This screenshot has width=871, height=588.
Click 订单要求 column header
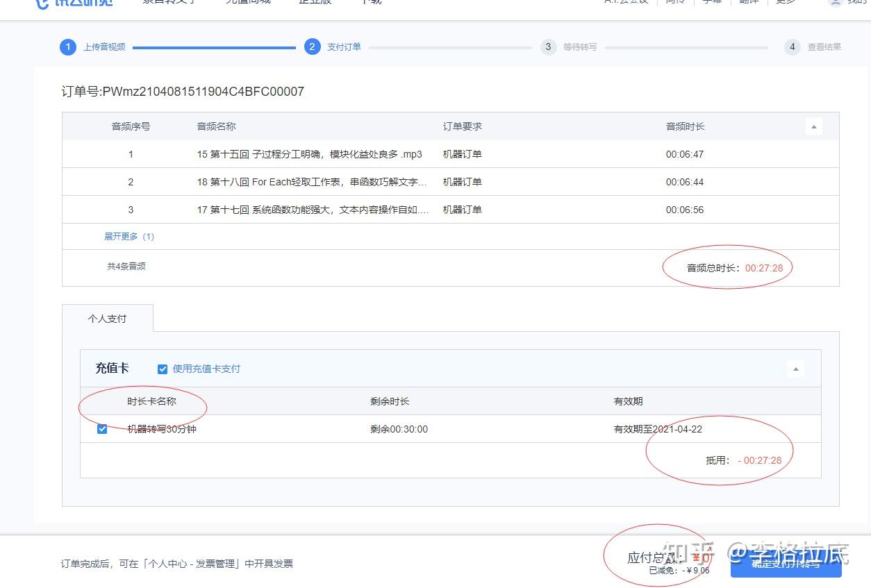coord(463,126)
